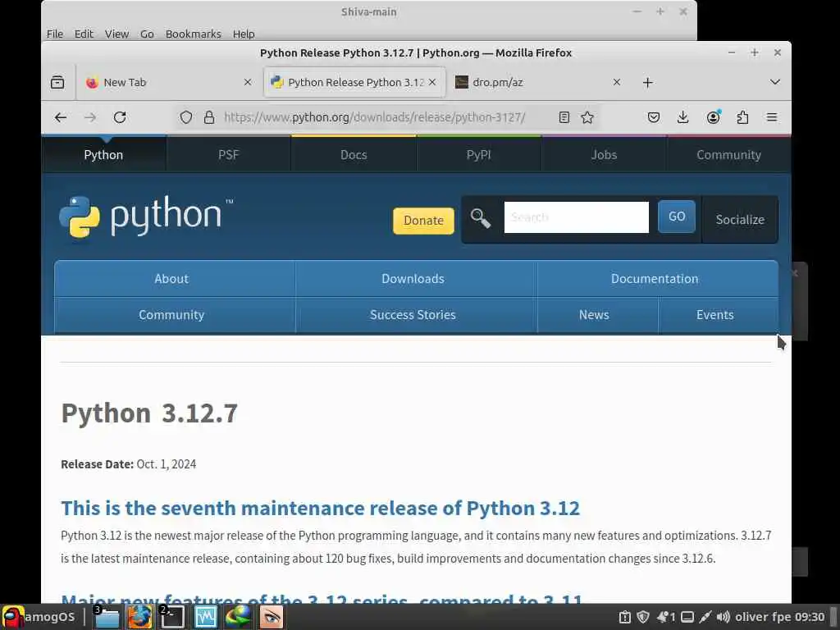Image resolution: width=840 pixels, height=630 pixels.
Task: Expand the Socialize menu
Action: point(740,220)
